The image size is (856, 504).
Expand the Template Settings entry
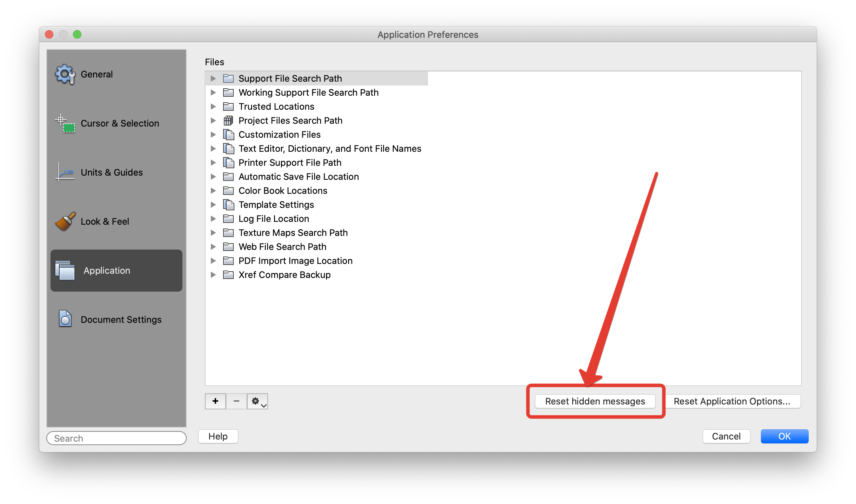tap(213, 205)
